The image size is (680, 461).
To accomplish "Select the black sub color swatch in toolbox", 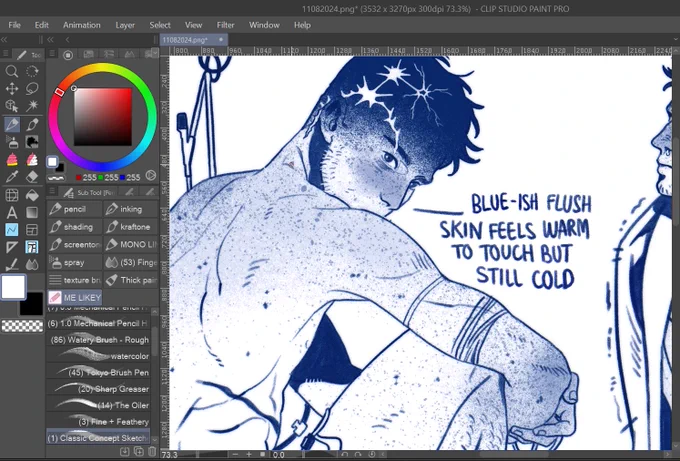I will coord(34,307).
